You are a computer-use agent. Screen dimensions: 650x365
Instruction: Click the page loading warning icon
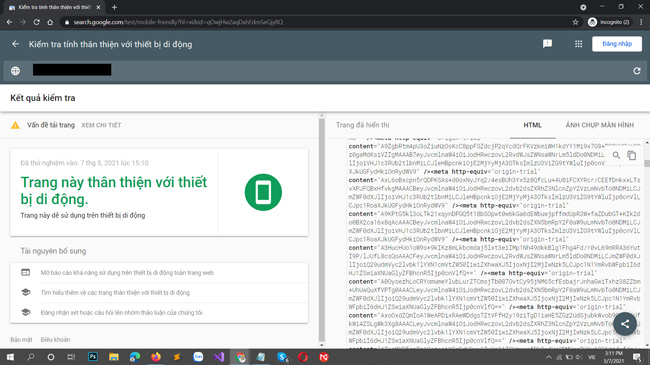(15, 125)
